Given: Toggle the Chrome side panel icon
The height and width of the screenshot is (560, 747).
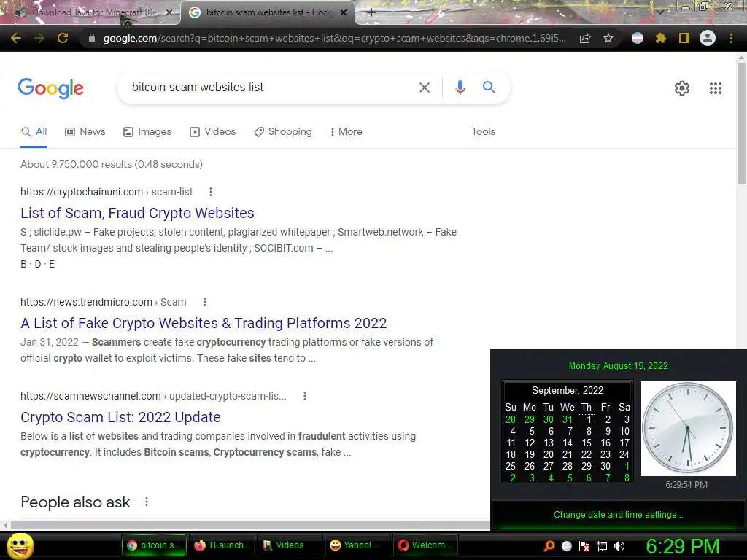Looking at the screenshot, I should [x=684, y=38].
